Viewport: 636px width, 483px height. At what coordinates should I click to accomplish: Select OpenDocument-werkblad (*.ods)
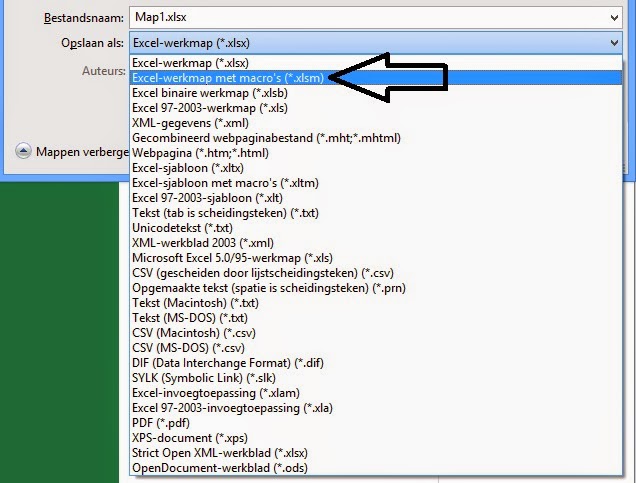tap(376, 468)
